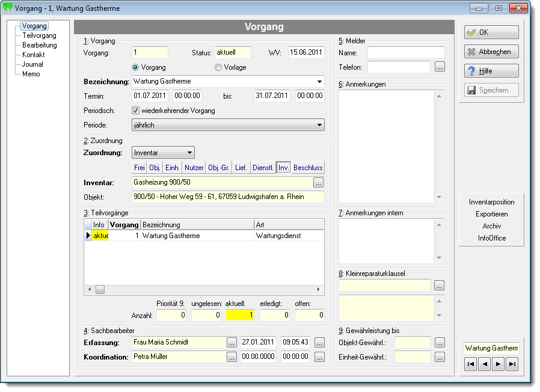
Task: Open Telefon lookup ellipsis button
Action: pyautogui.click(x=440, y=67)
